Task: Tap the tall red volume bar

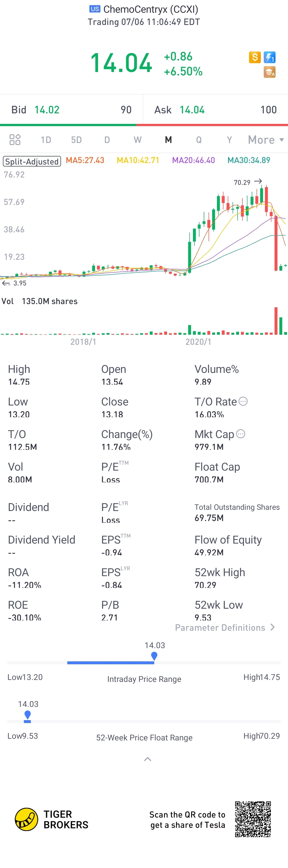Action: (276, 321)
